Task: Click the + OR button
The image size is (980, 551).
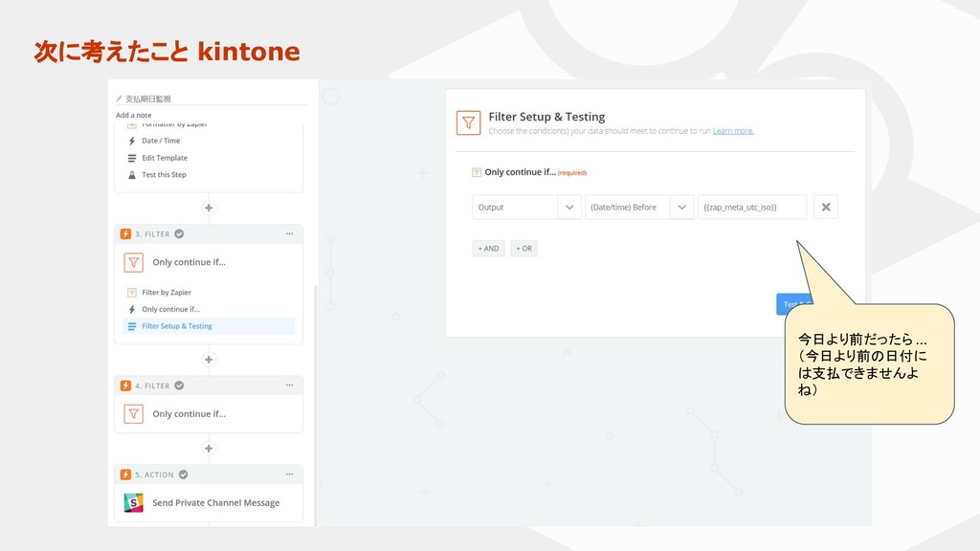Action: click(523, 249)
